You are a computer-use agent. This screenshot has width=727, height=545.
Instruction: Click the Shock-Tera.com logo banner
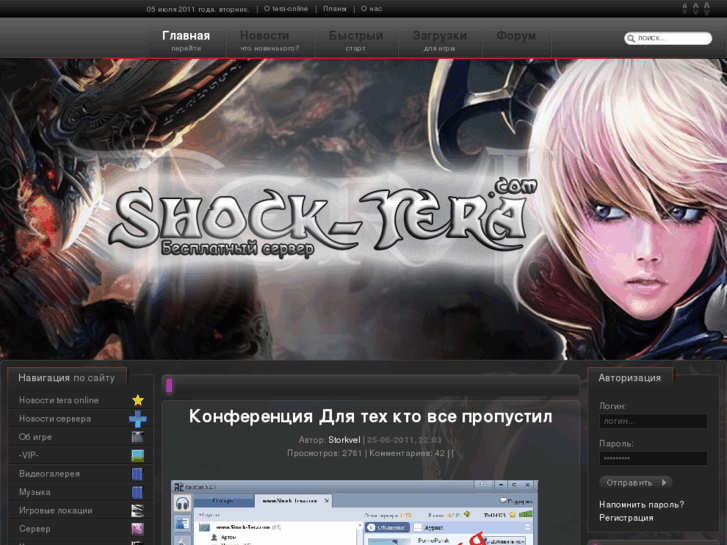(325, 218)
